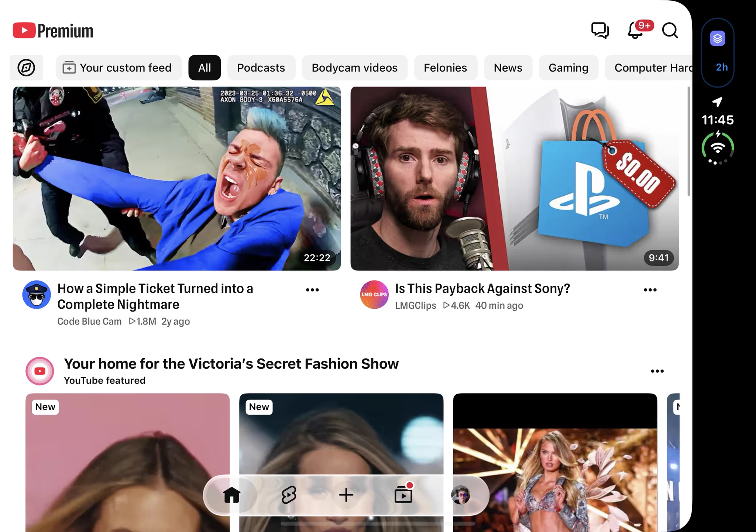Open options for Payback Against Sony video
This screenshot has height=532, width=756.
click(650, 290)
